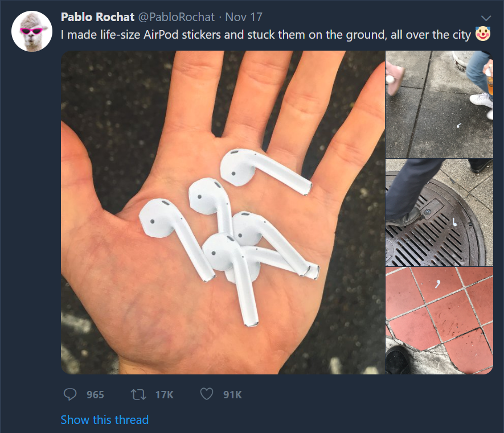The image size is (504, 433).
Task: Open the tweet options chevron menu
Action: [x=486, y=18]
